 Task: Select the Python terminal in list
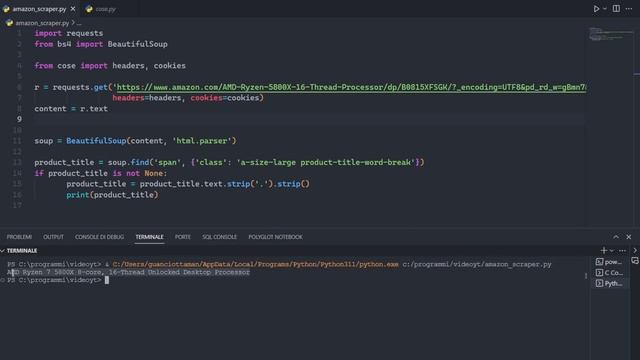[610, 283]
